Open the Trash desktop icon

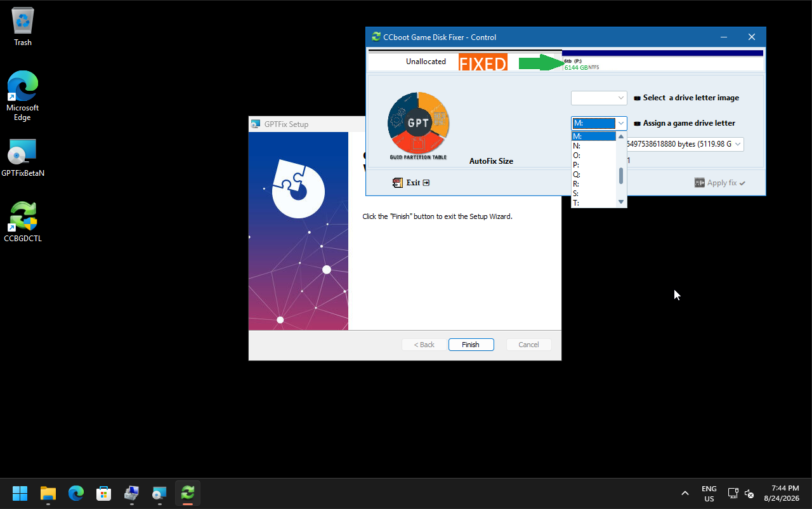(x=23, y=27)
